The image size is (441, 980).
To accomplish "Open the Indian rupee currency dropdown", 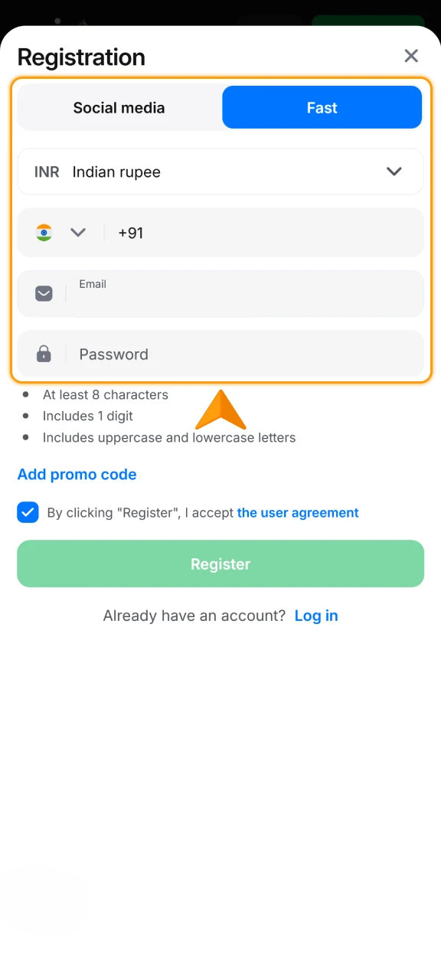I will [220, 171].
